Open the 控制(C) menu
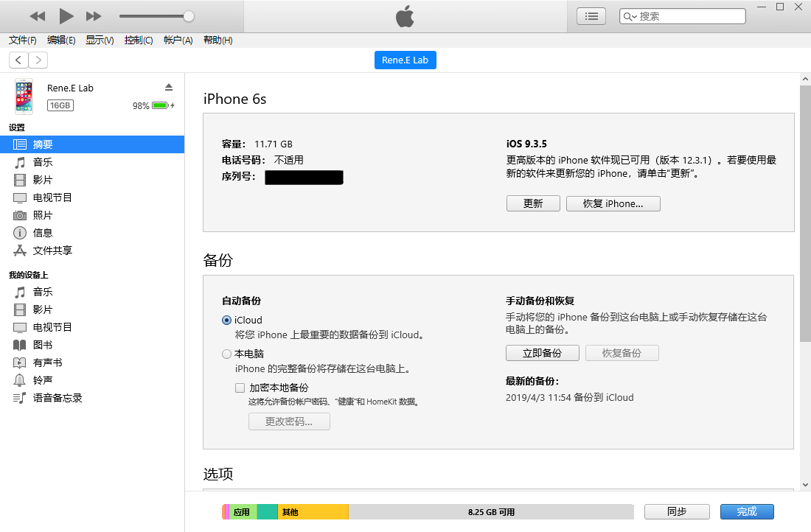Screen dimensions: 811x532 click(x=139, y=41)
